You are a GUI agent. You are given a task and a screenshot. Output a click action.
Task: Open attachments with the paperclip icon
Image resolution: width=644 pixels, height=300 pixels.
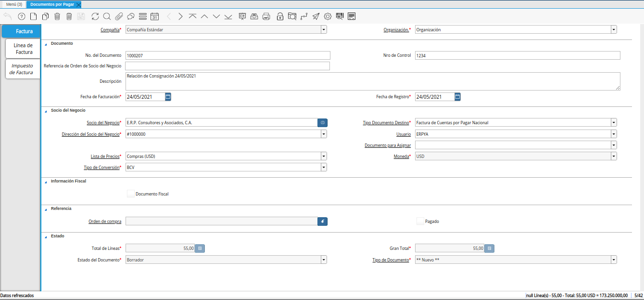[119, 16]
